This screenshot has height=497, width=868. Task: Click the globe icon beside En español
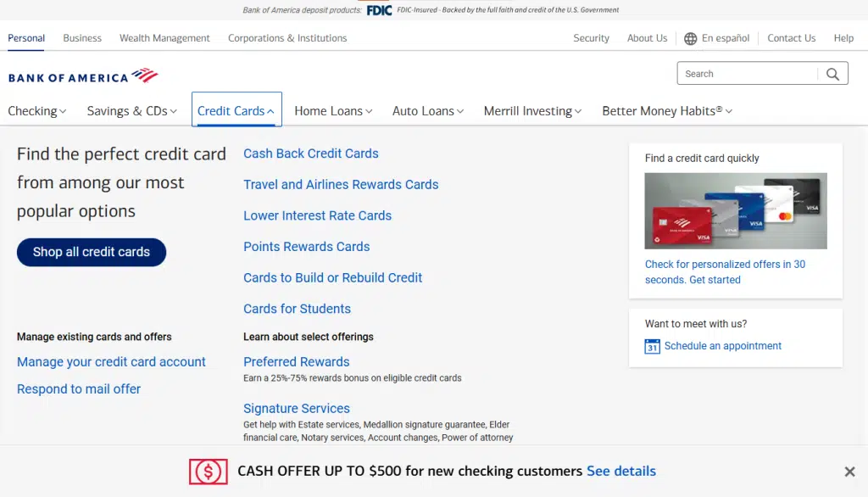[x=690, y=38]
